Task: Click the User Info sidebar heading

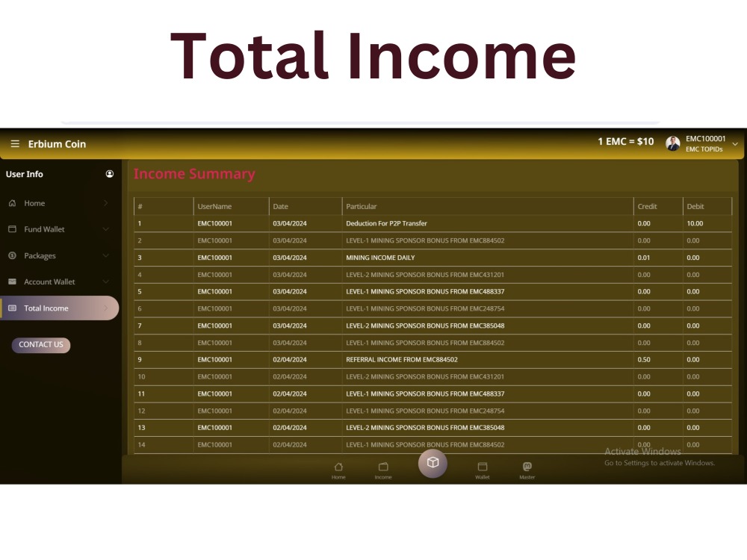Action: point(25,174)
